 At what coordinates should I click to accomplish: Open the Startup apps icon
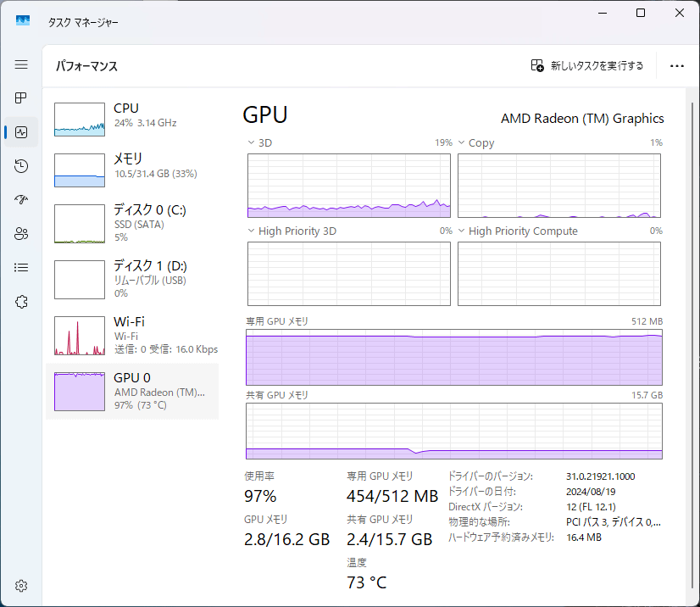point(21,200)
